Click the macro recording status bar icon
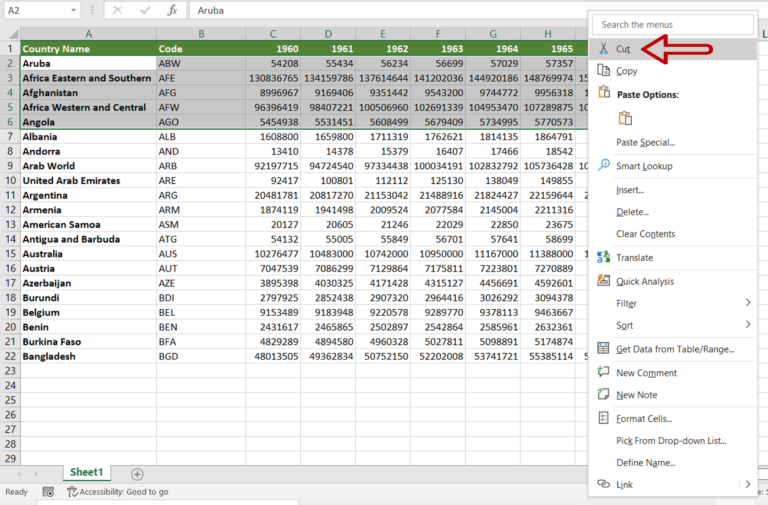Screen dimensions: 768x505 tap(48, 492)
